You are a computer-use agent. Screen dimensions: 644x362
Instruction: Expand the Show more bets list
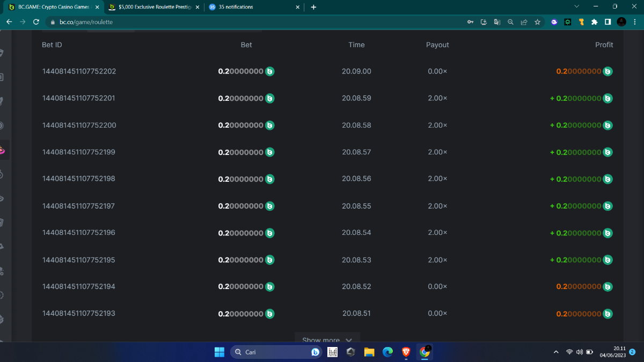pyautogui.click(x=327, y=340)
